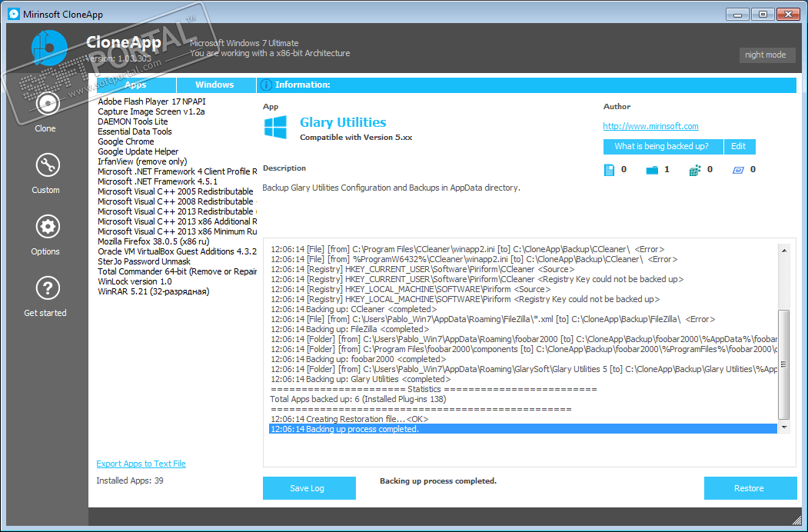Click Export Apps to Text File link
Viewport: 808px width, 532px height.
click(x=141, y=464)
